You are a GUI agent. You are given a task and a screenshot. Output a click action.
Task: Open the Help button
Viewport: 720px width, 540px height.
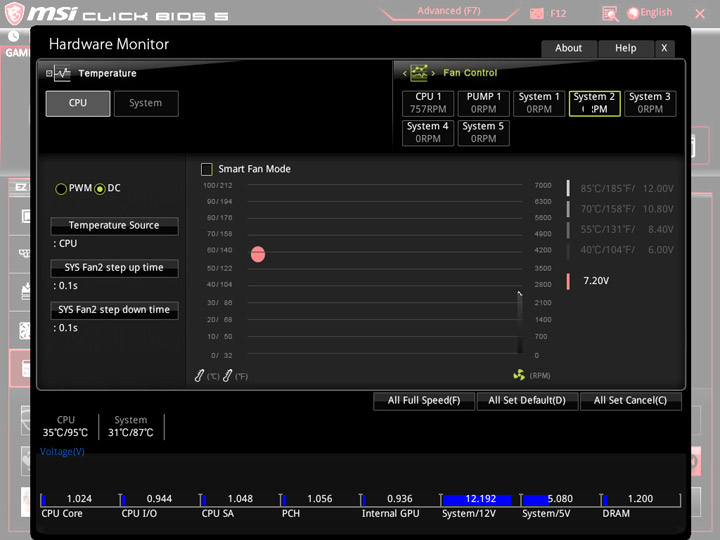[x=626, y=48]
